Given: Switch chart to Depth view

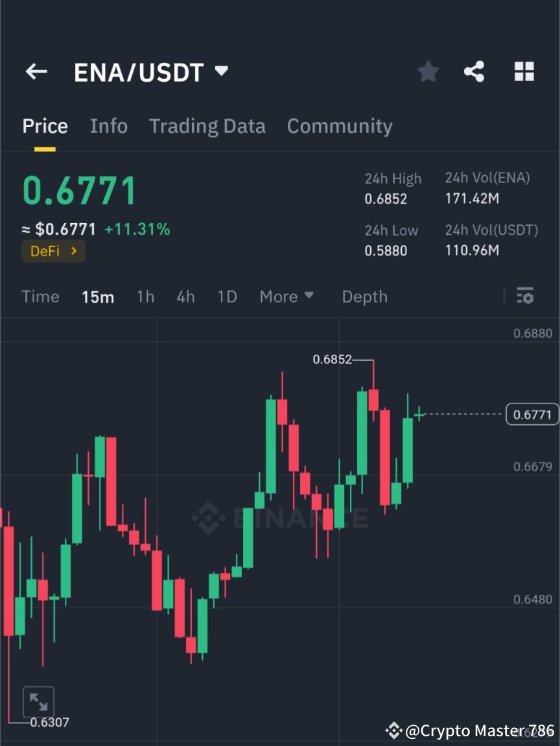Looking at the screenshot, I should tap(364, 296).
